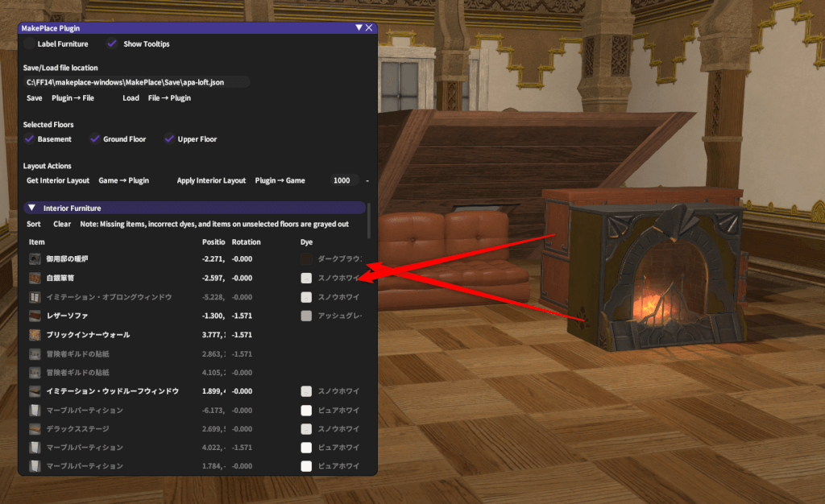Click the ピュアホワイト dye swatch at position 1.784 row
Screen dimensions: 825x504
(x=306, y=466)
